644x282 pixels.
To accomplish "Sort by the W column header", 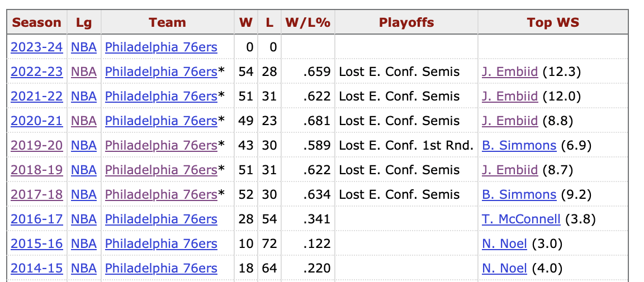I will tap(245, 23).
